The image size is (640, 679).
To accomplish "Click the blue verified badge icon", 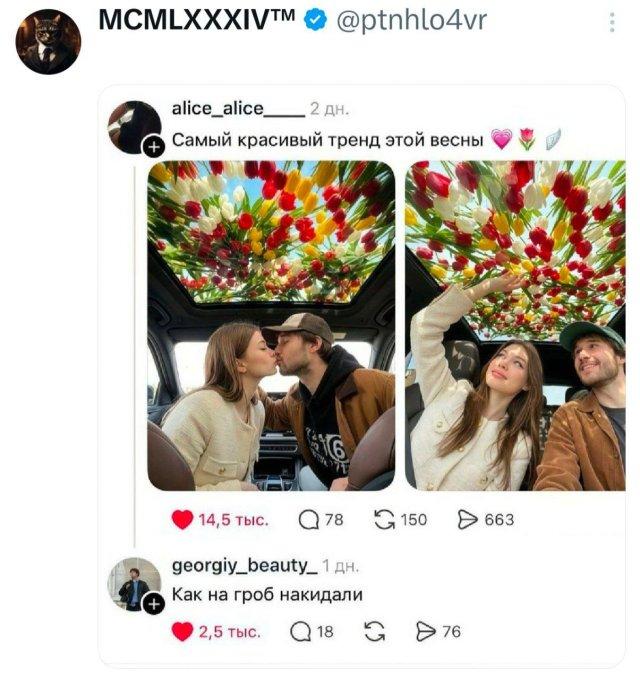I will tap(314, 19).
